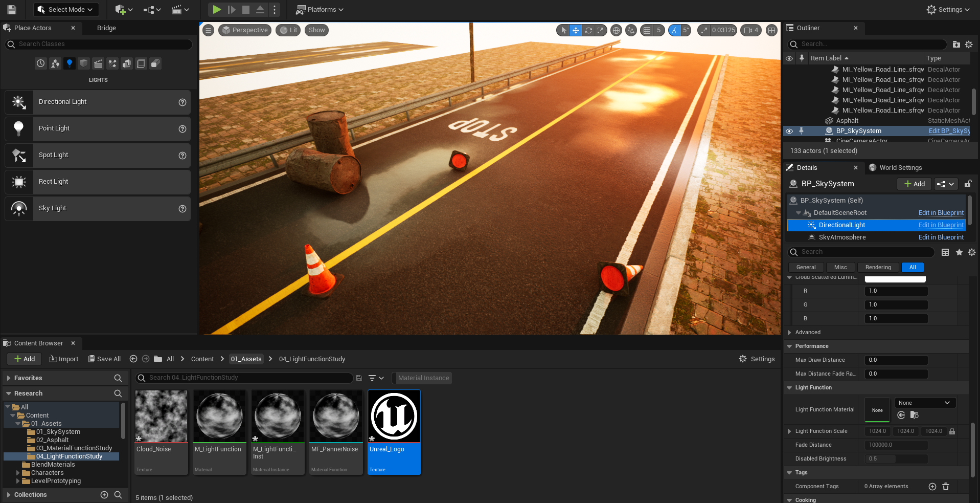Open Light Function Material None dropdown

click(925, 403)
